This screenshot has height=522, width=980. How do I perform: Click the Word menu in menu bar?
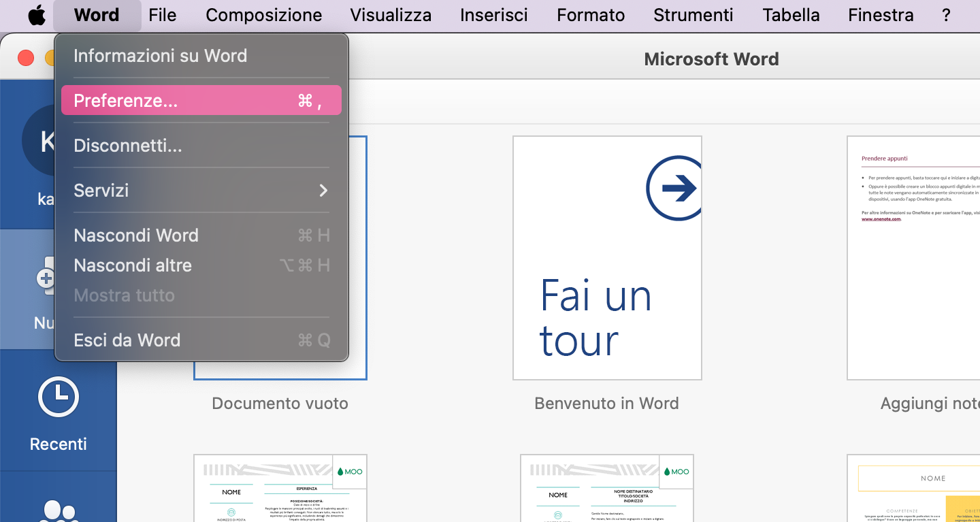tap(97, 15)
